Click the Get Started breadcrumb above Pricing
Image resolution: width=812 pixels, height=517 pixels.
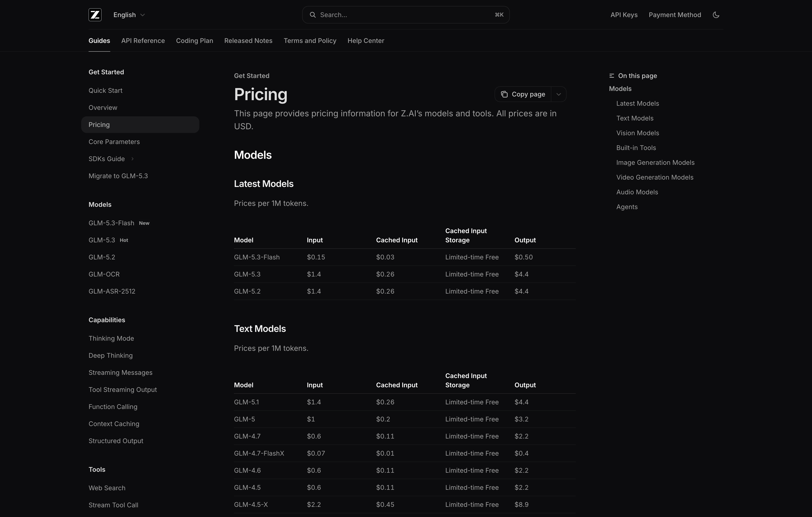tap(251, 76)
